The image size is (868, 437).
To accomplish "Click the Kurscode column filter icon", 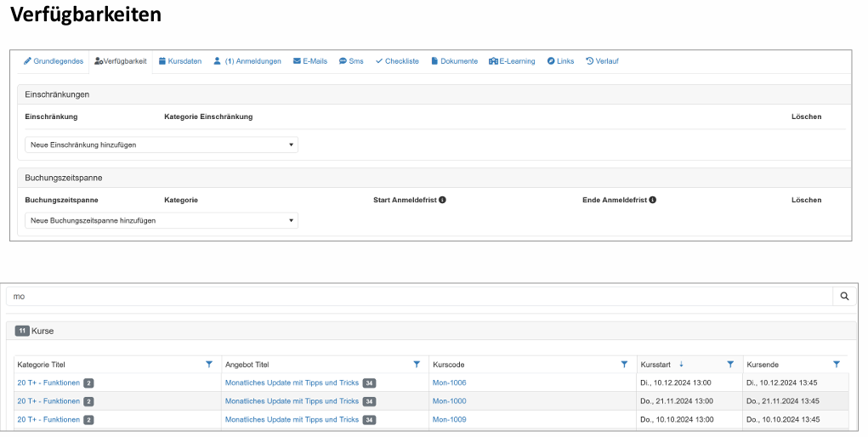I will tap(624, 364).
